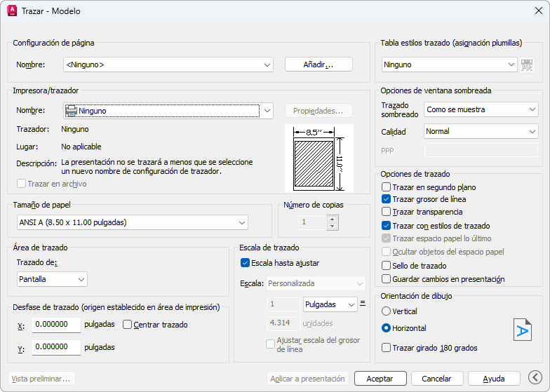Open the Tamaño de papel dropdown
This screenshot has height=392, width=550.
click(x=133, y=222)
